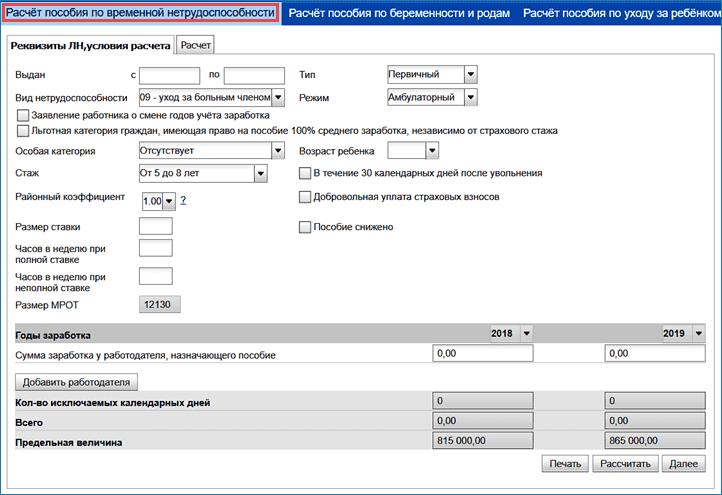Image resolution: width=722 pixels, height=495 pixels.
Task: Focus the 2019 earnings amount field
Action: tap(655, 354)
